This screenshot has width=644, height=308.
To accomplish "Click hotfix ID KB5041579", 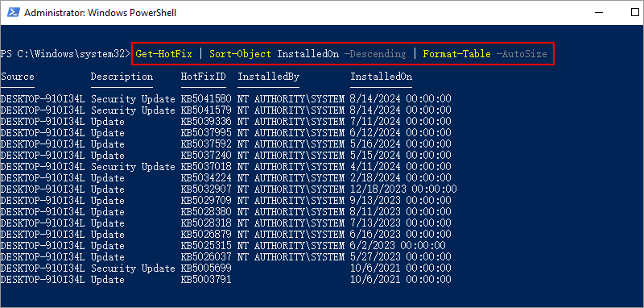I will [206, 110].
